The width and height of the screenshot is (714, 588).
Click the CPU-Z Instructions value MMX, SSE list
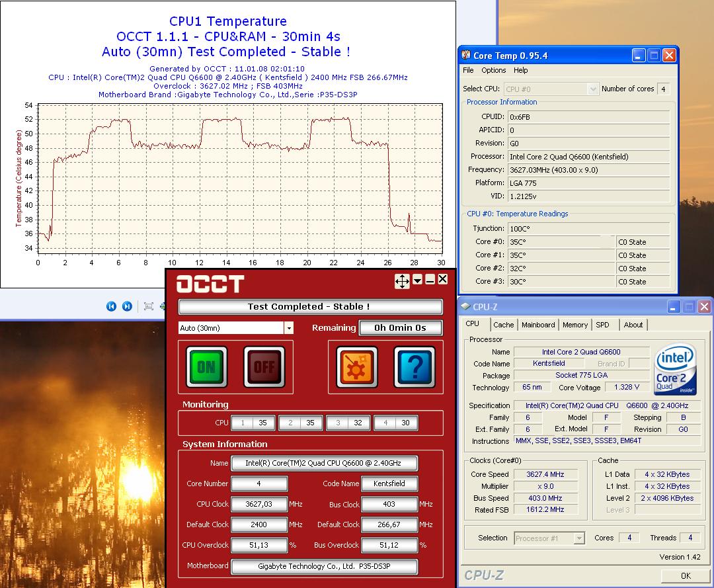(607, 441)
